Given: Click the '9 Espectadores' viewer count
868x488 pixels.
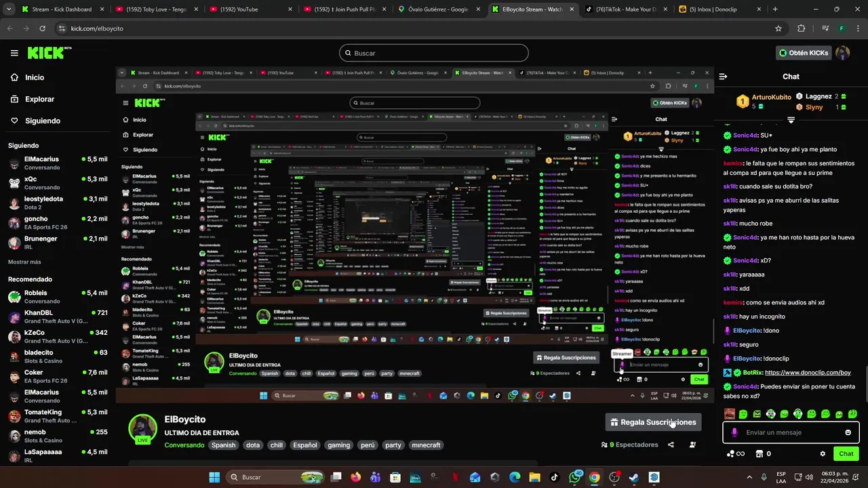Looking at the screenshot, I should click(x=629, y=445).
